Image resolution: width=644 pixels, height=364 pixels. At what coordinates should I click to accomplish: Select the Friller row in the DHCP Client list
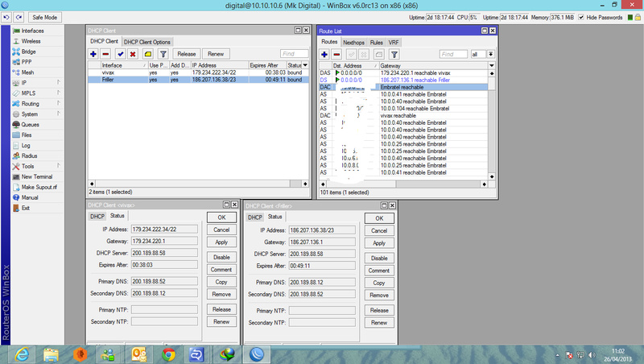198,80
